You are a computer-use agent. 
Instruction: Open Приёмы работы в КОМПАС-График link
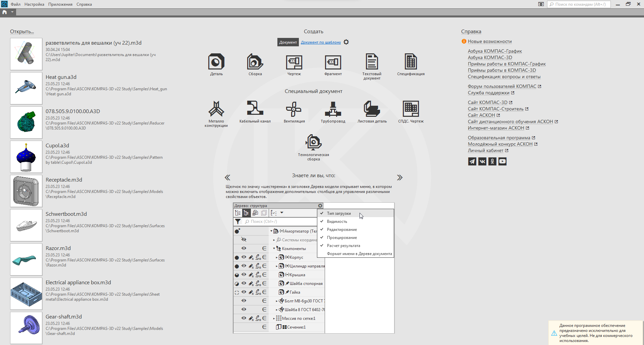[x=507, y=64]
